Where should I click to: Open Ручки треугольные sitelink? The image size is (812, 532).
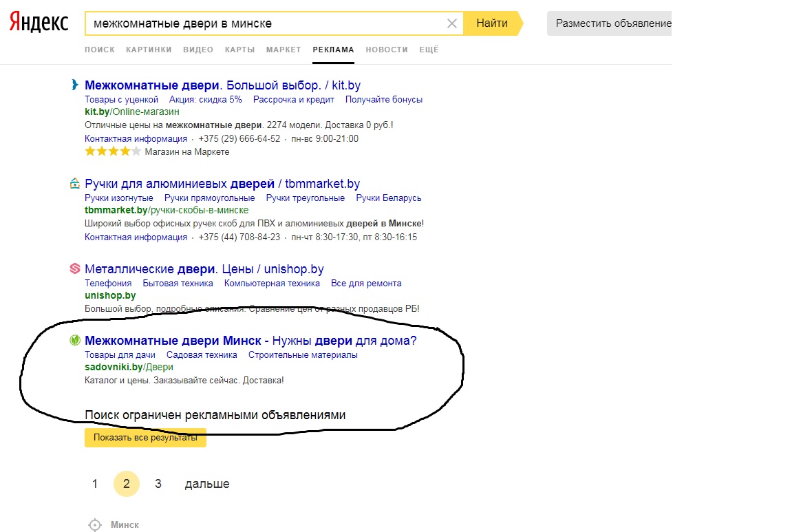(x=305, y=198)
